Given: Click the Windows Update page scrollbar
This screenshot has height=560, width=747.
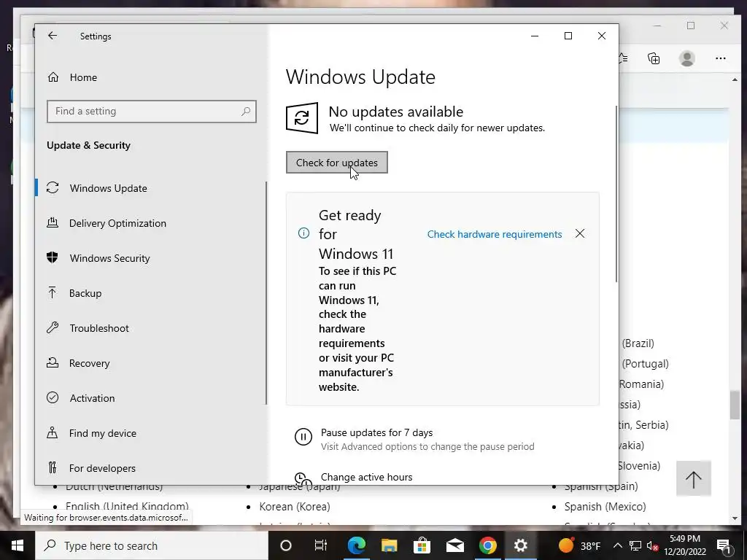Looking at the screenshot, I should 616,193.
